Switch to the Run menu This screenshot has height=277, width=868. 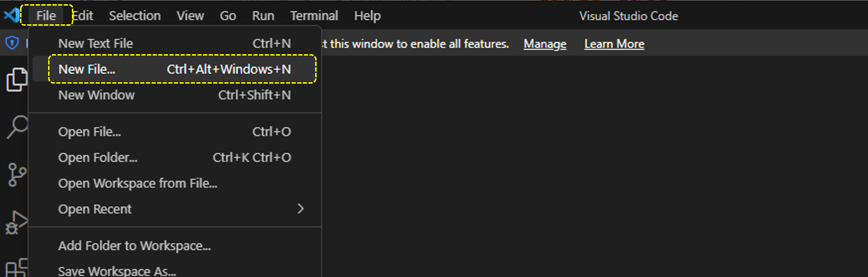(x=263, y=15)
